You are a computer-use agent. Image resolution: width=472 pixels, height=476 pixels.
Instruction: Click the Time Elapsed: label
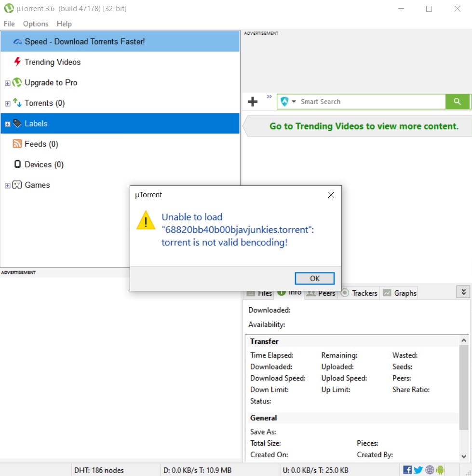pos(271,355)
